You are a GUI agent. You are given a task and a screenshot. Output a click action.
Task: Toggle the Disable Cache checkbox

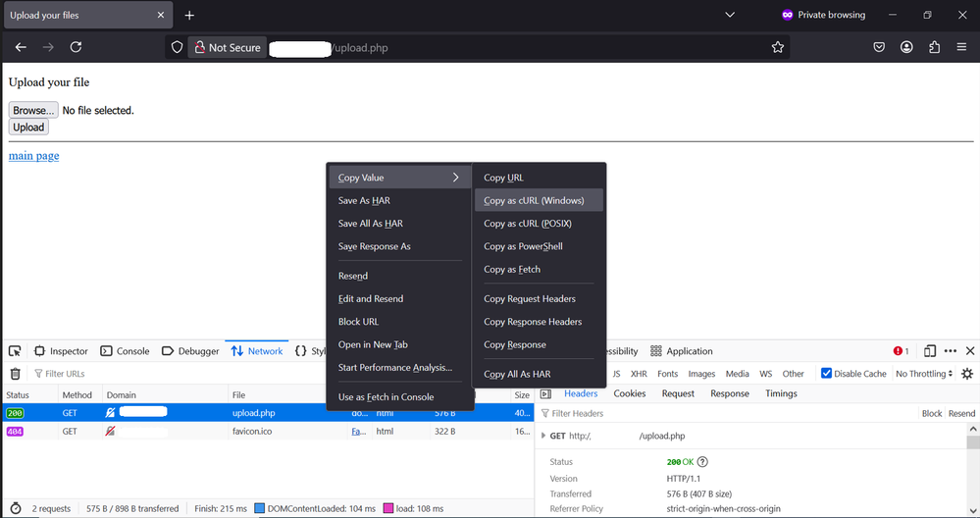tap(826, 373)
